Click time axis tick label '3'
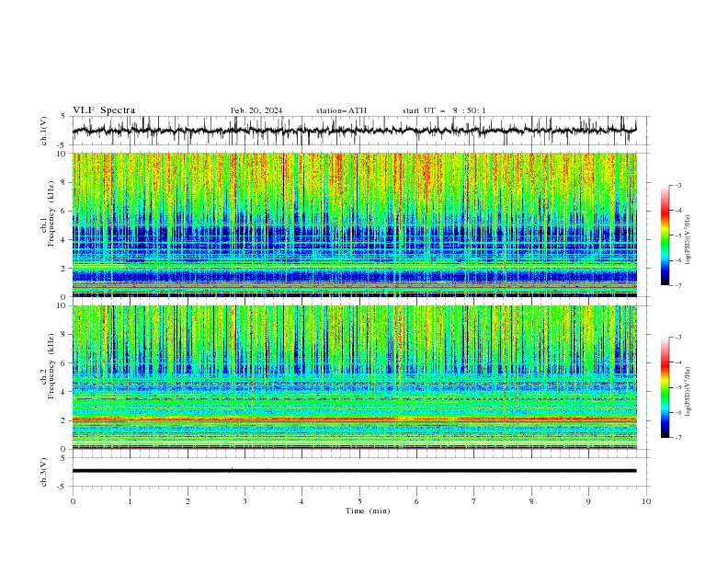 pyautogui.click(x=245, y=501)
